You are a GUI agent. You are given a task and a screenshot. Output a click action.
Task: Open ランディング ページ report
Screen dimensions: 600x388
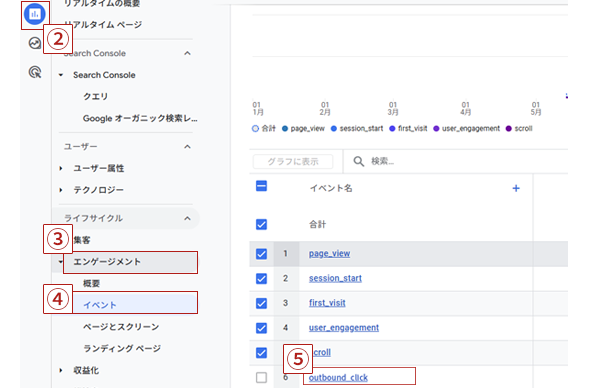coord(122,349)
